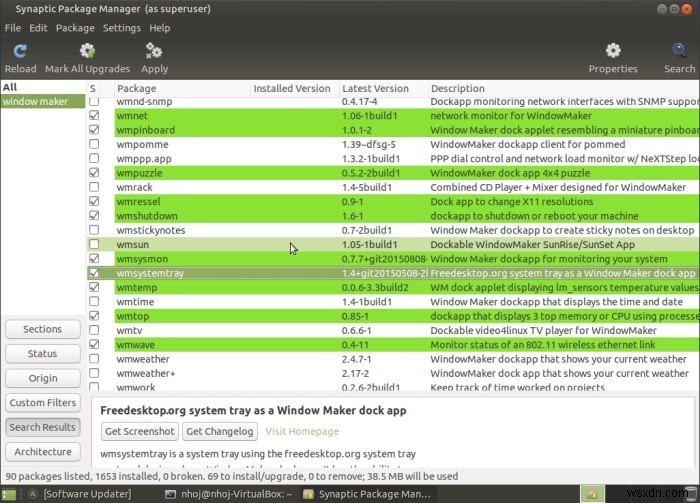Click the Sections filter button
The height and width of the screenshot is (503, 700).
(x=43, y=329)
